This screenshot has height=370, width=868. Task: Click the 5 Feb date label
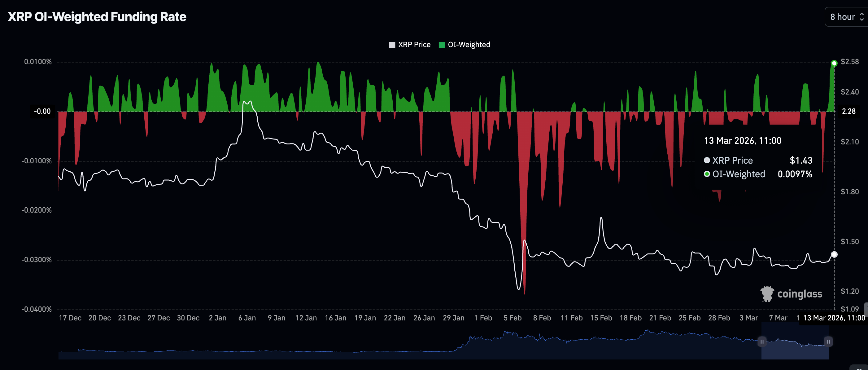(512, 318)
